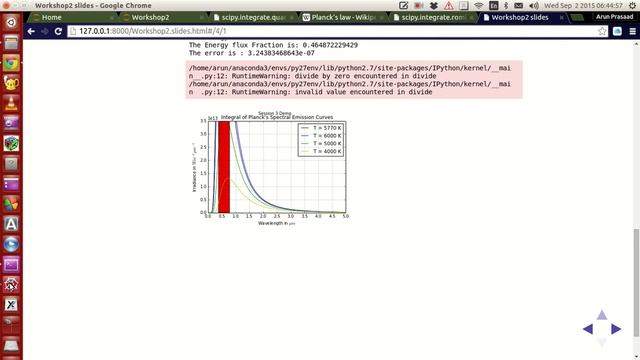Click the browser forward arrow
Viewport: 640px width, 360px height.
[44, 31]
